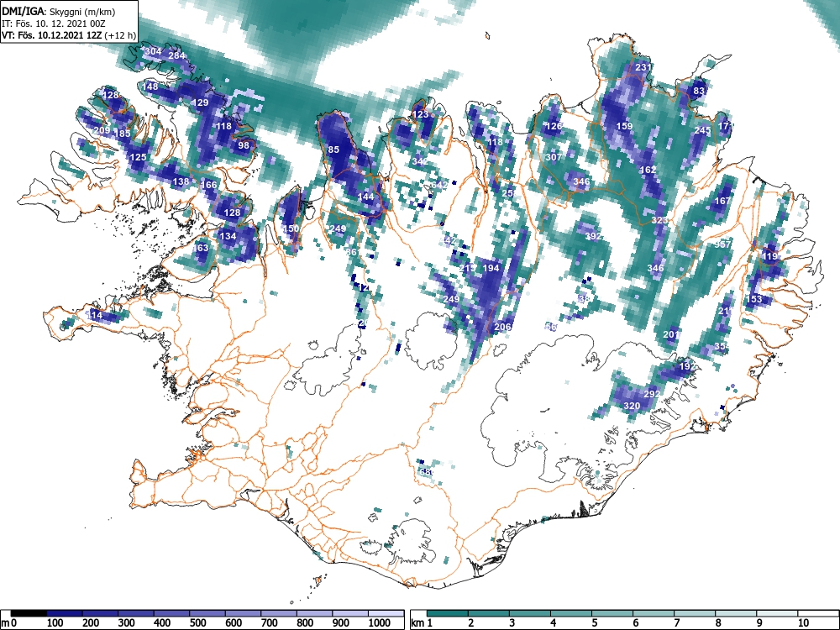Screen dimensions: 840x630
Task: Click the 500–600 m legend color swatch
Action: 207,613
